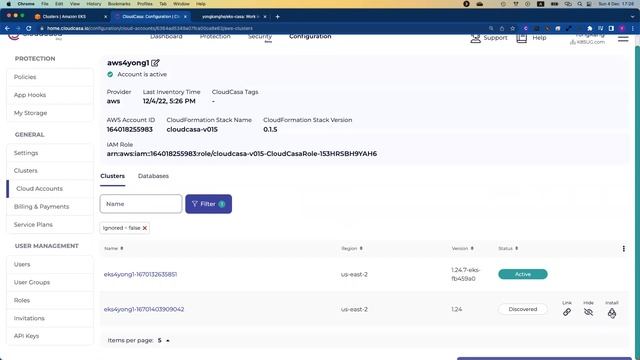This screenshot has width=640, height=360.
Task: Hide the eks4yong1-16701403909042 cluster
Action: coord(588,312)
